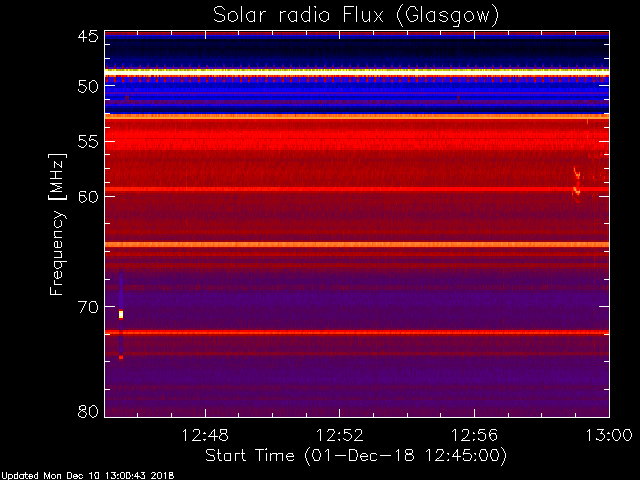Click the frequency axis value "60"
The width and height of the screenshot is (640, 480).
coord(88,196)
